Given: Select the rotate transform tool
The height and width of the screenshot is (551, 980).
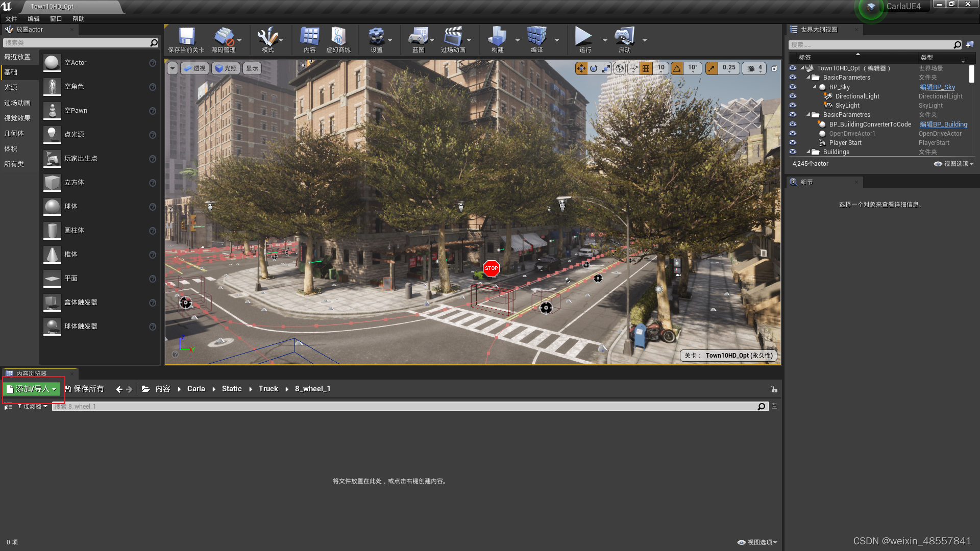Looking at the screenshot, I should (x=594, y=68).
